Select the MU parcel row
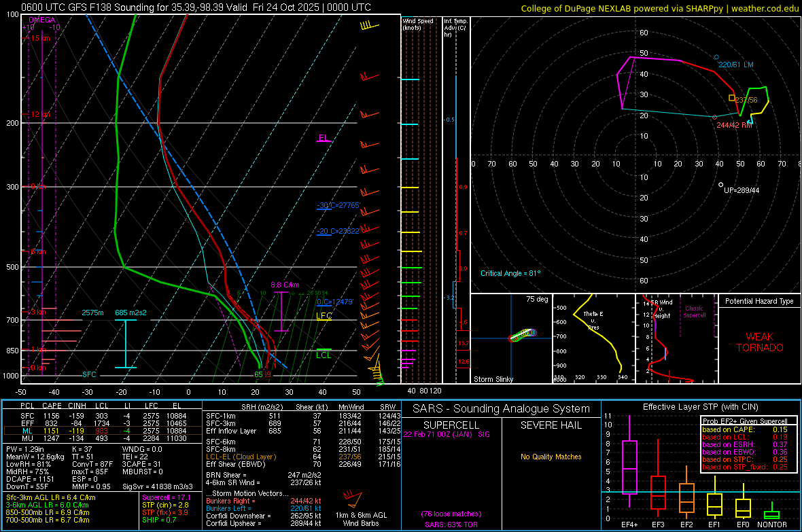 pyautogui.click(x=102, y=438)
